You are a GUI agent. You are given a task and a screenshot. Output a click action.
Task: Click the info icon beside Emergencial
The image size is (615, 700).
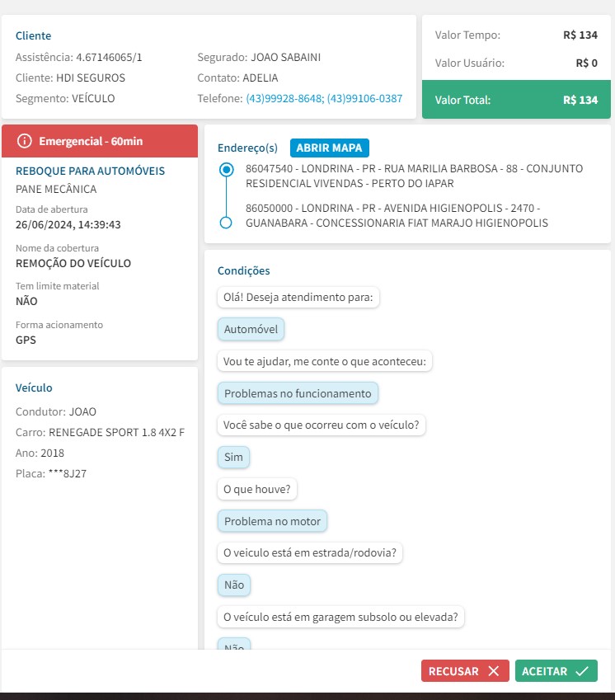(24, 141)
